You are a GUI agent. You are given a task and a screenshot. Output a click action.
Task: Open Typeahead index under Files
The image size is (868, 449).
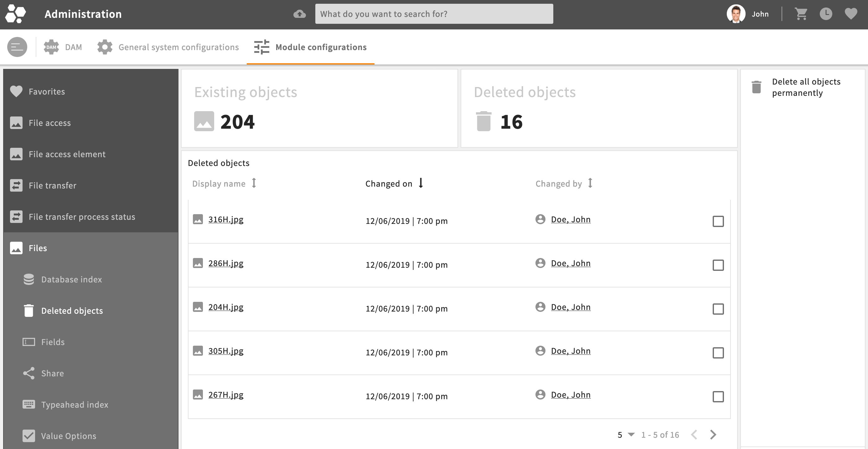coord(90,405)
